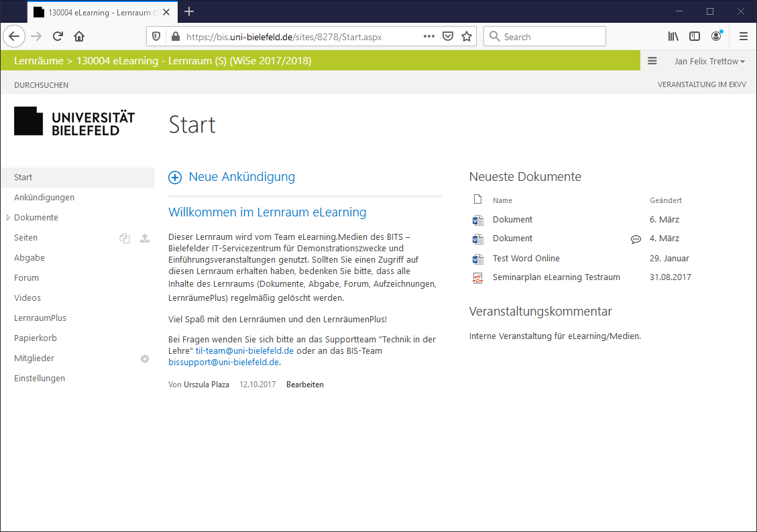
Task: Open the green bar hamburger menu
Action: click(x=652, y=61)
